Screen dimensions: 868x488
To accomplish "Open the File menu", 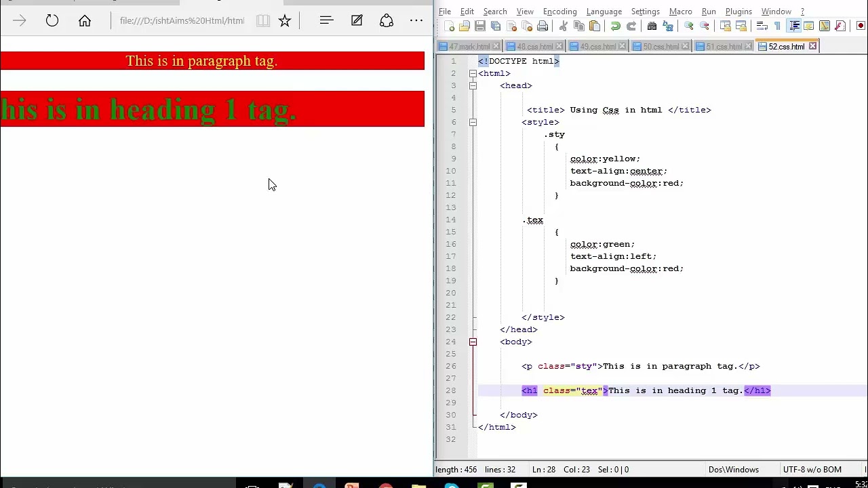I will (x=445, y=12).
